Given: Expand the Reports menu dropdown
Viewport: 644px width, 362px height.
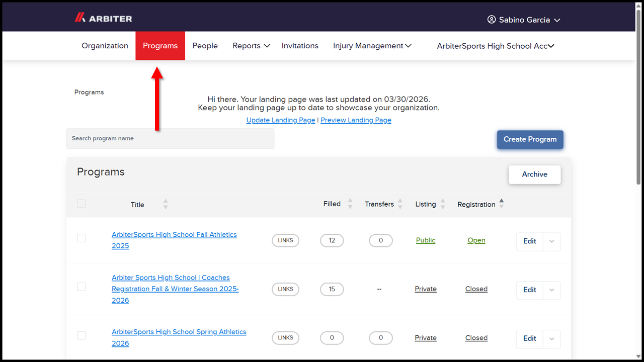Looking at the screenshot, I should click(251, 46).
